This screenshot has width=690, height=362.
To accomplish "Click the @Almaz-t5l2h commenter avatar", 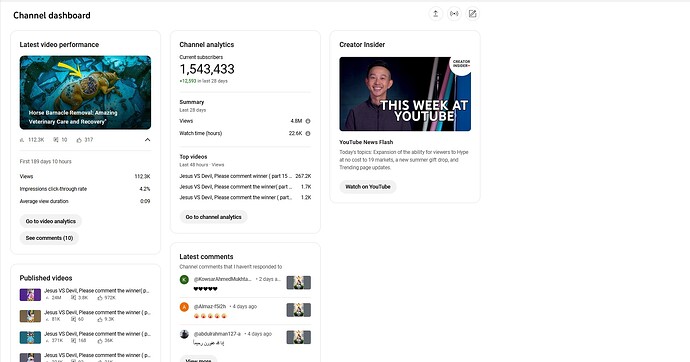I will 184,307.
